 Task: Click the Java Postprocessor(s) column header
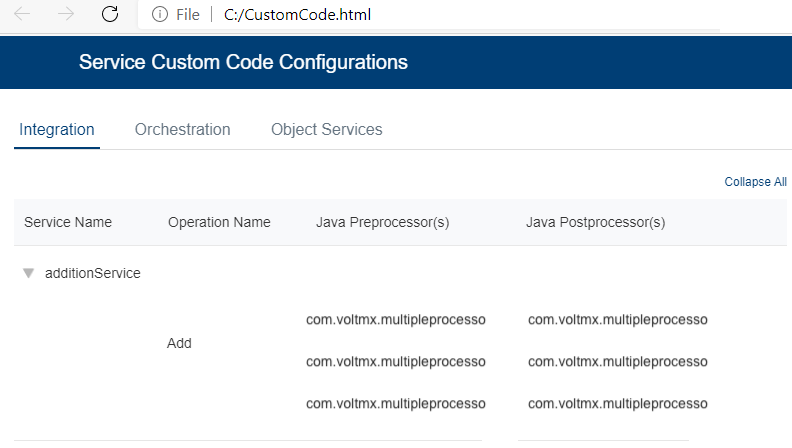596,222
